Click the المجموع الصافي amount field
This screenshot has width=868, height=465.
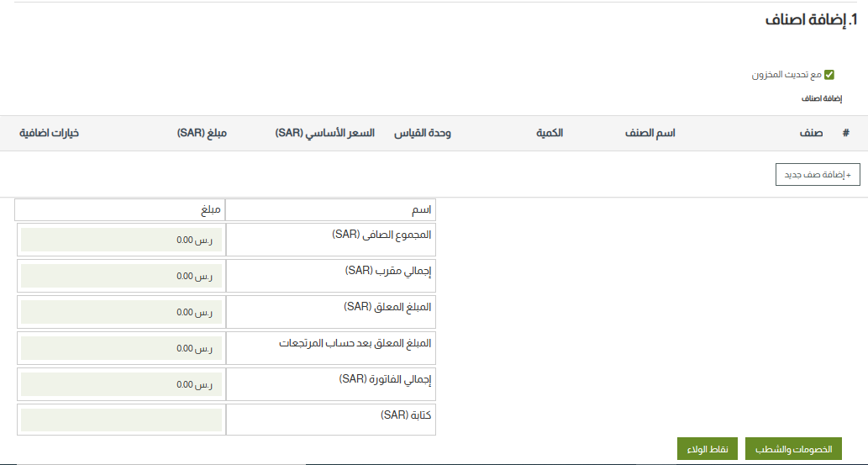pyautogui.click(x=121, y=240)
